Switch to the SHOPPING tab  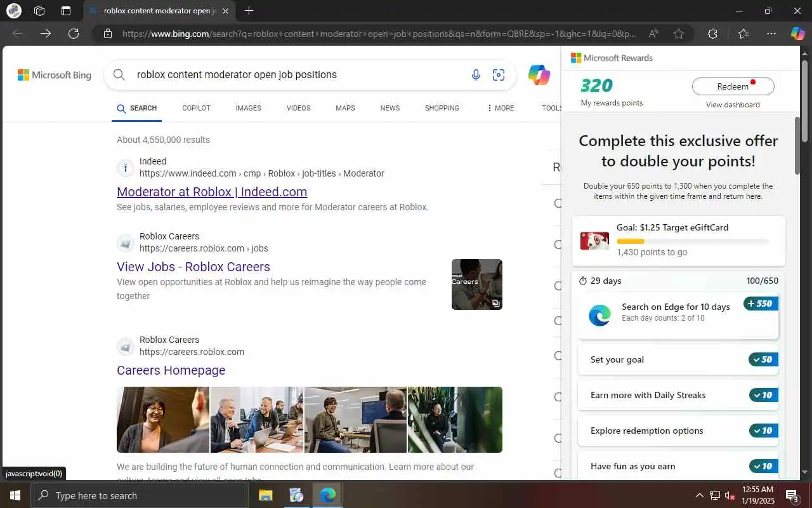tap(442, 108)
